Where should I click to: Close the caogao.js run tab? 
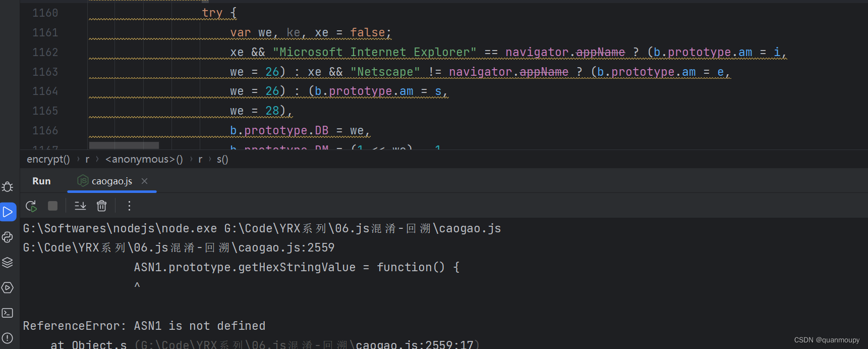pos(145,181)
